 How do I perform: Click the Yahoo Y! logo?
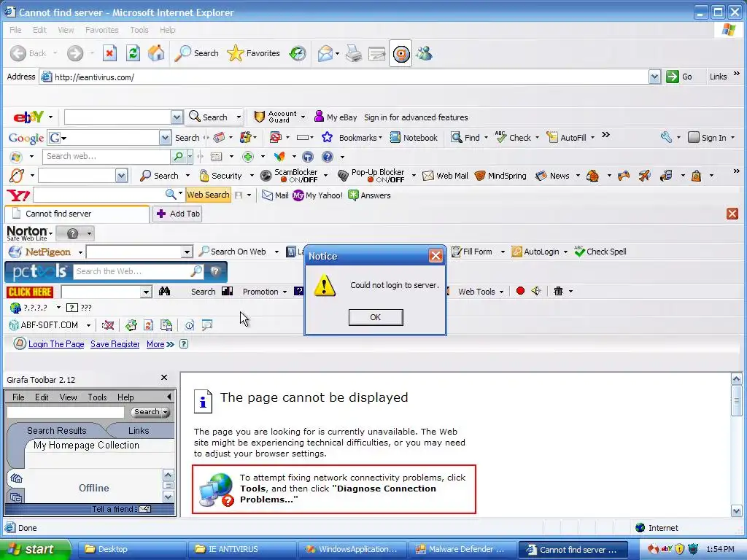tap(18, 195)
